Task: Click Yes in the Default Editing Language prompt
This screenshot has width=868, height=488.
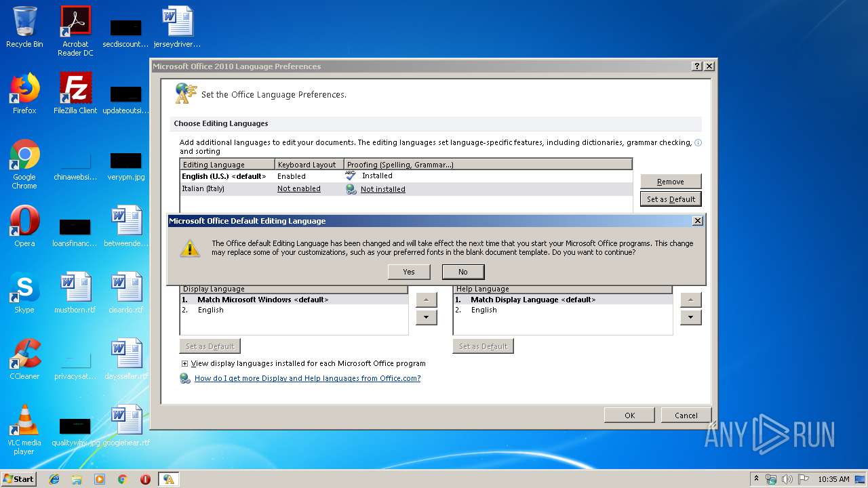Action: [409, 272]
